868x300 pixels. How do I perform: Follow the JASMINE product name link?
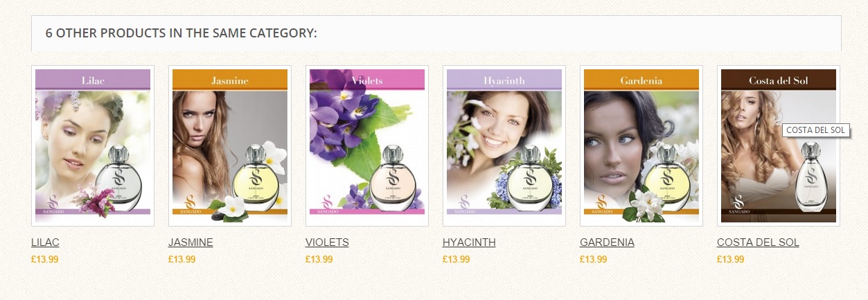[191, 242]
